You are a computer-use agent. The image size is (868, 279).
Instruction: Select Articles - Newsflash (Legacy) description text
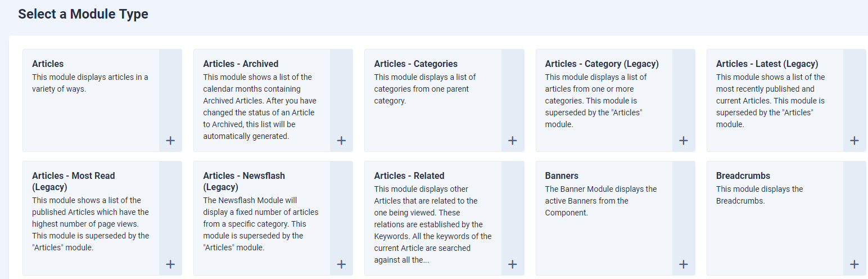tap(260, 224)
